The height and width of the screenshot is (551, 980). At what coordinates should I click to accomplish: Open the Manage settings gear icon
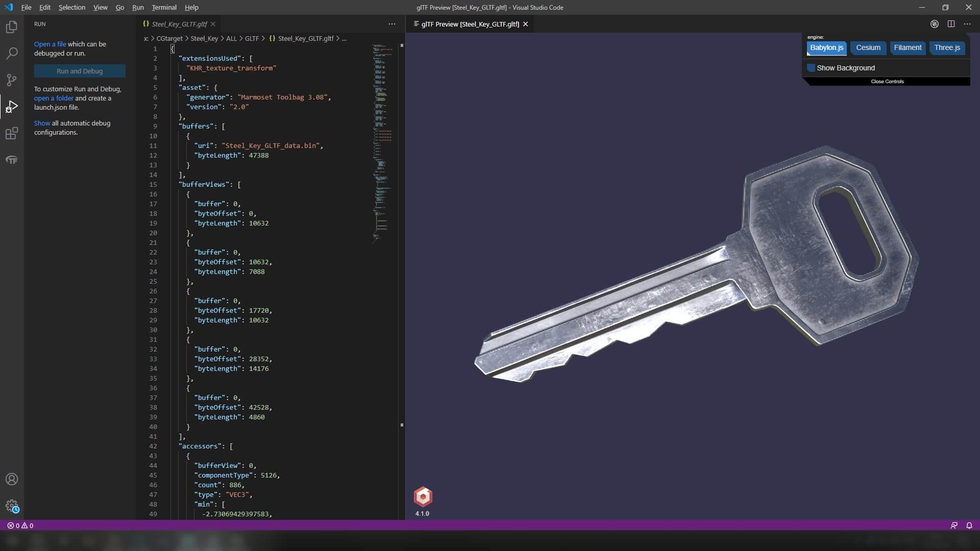[x=11, y=506]
